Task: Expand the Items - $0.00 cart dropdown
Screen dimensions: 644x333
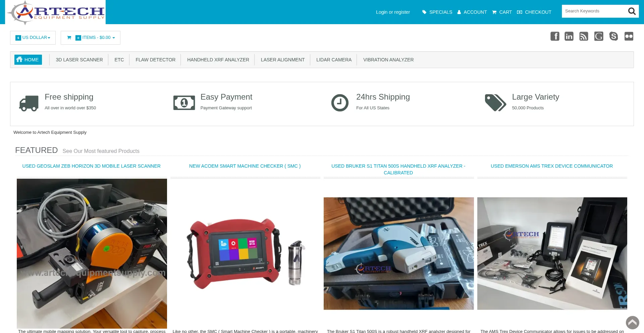Action: pos(91,38)
